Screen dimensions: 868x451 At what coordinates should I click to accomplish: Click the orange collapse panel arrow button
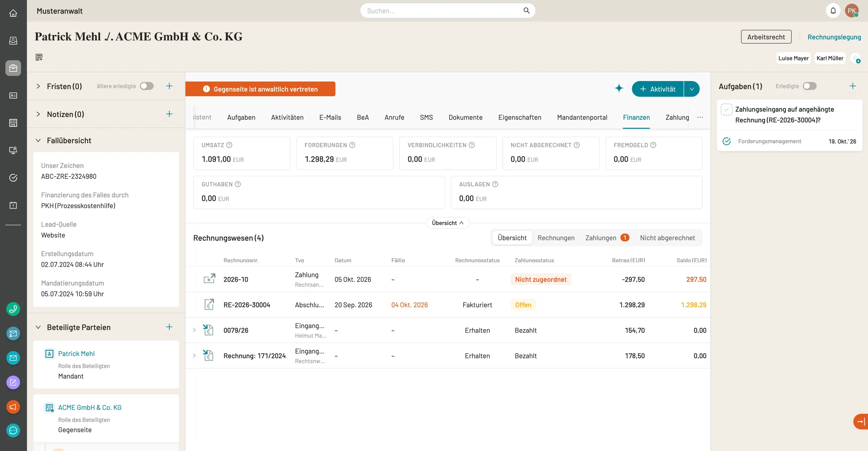861,421
